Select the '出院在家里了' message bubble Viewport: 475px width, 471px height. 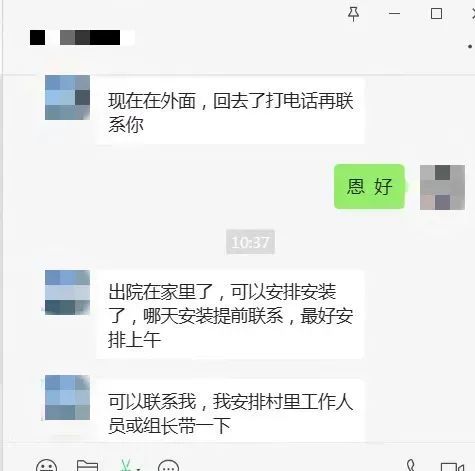(230, 315)
